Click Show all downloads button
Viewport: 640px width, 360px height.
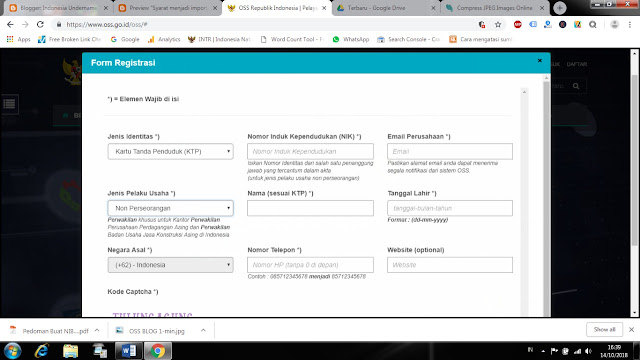(604, 329)
